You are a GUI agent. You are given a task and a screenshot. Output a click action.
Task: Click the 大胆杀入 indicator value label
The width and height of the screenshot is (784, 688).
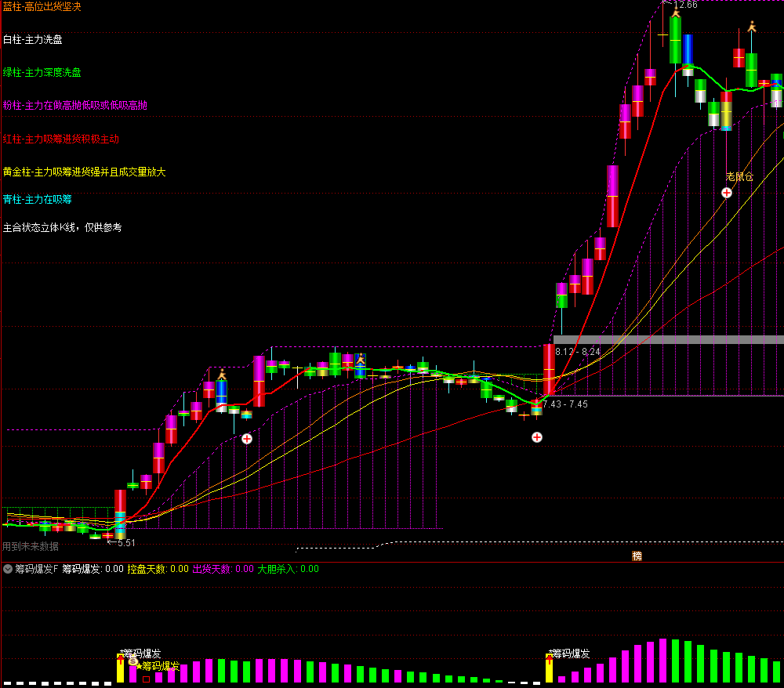pos(288,569)
